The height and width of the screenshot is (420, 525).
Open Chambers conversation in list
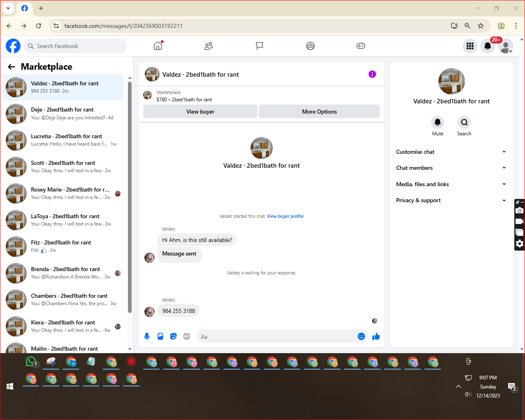pos(64,300)
